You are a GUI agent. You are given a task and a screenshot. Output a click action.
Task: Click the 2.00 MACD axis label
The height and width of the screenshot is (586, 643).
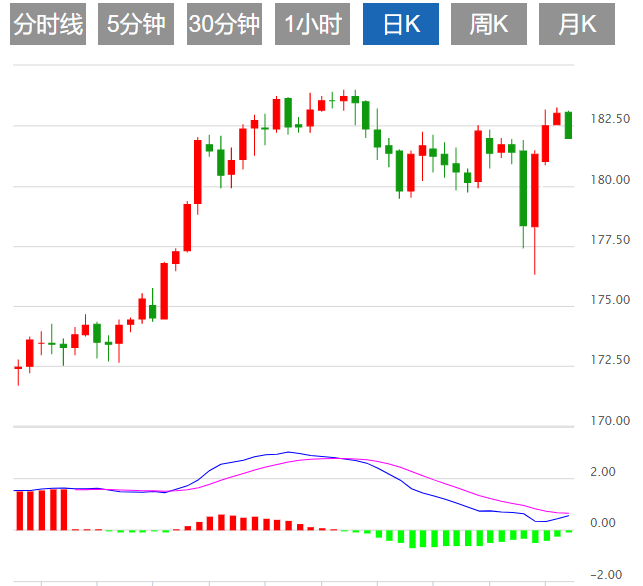(603, 472)
